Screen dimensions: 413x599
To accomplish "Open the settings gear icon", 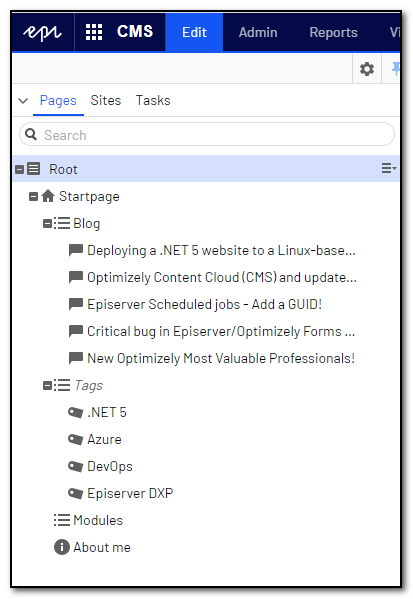I will coord(367,69).
